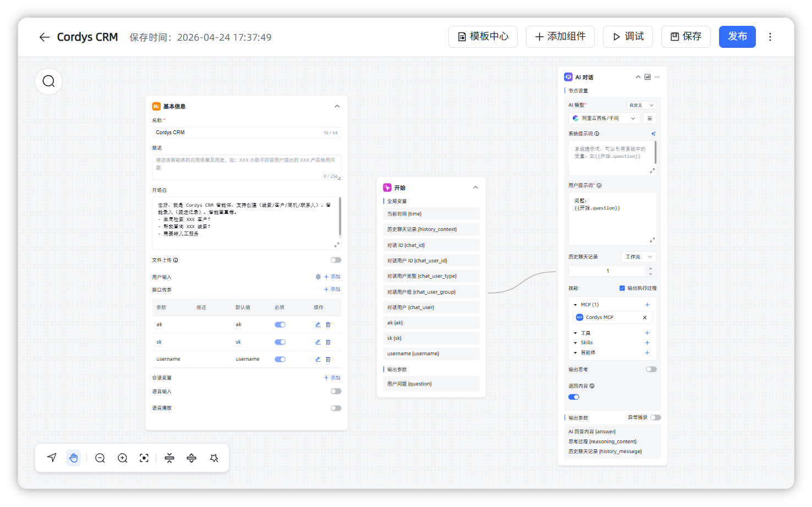812x507 pixels.
Task: Open the canvas search magnifier
Action: pyautogui.click(x=49, y=81)
